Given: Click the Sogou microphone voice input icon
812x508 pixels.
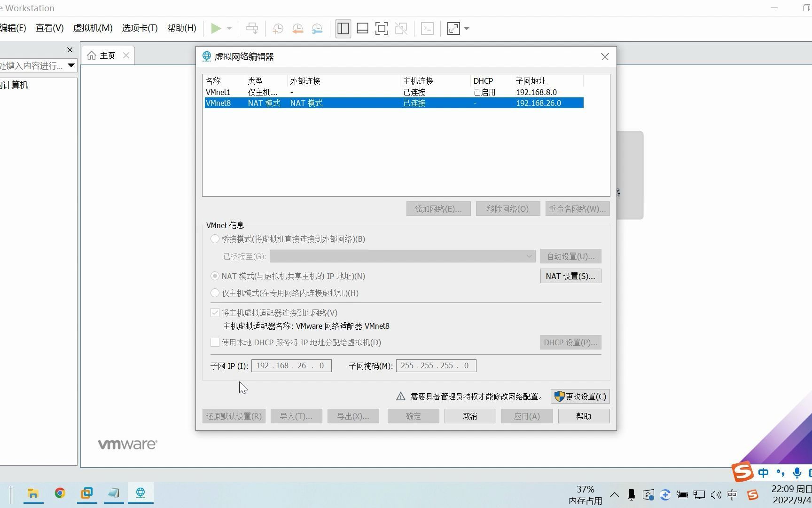Looking at the screenshot, I should pos(797,473).
